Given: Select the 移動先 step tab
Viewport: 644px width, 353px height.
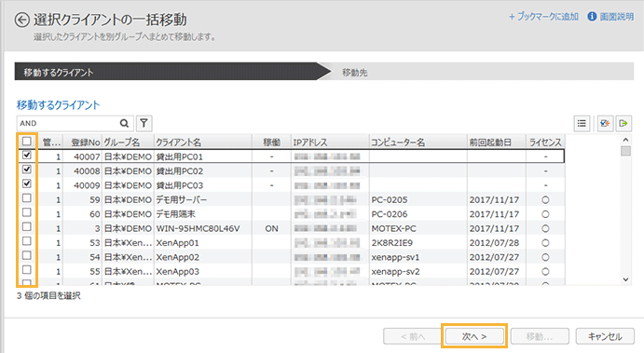Looking at the screenshot, I should pos(481,72).
